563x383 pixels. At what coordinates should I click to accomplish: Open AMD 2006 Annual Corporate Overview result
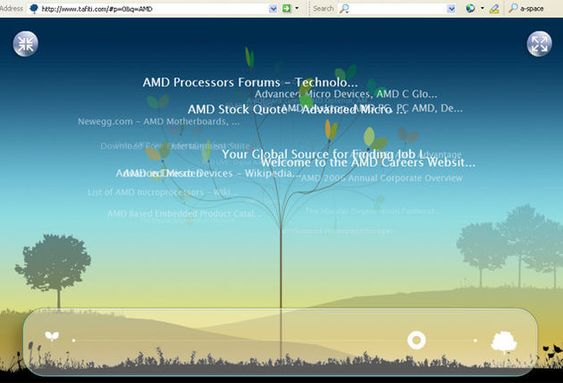(x=382, y=178)
